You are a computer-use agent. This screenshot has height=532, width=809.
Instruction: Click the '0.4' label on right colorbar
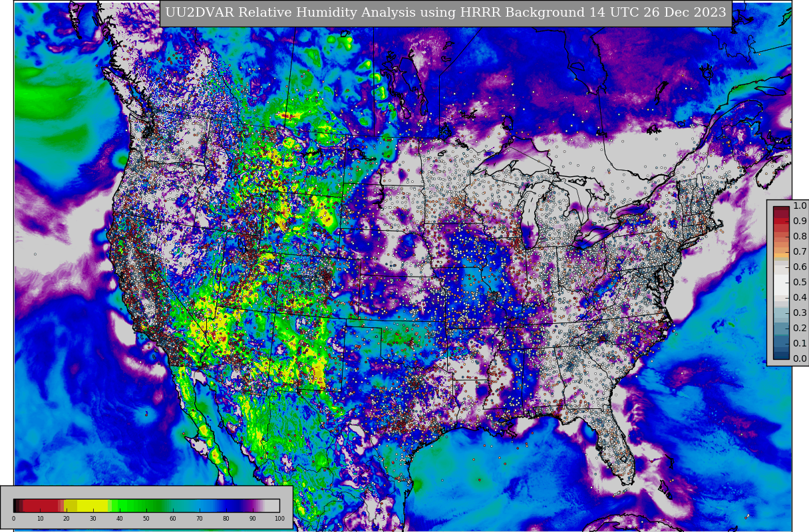[800, 298]
